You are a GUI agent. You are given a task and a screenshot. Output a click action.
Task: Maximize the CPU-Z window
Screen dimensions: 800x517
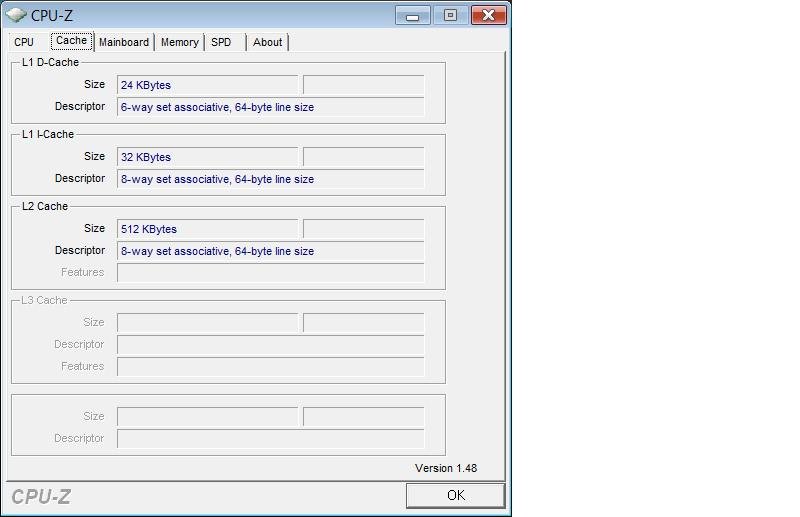(450, 15)
